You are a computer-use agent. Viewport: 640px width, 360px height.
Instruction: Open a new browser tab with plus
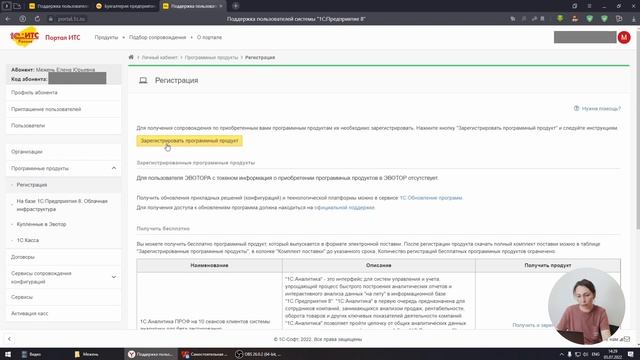point(236,6)
